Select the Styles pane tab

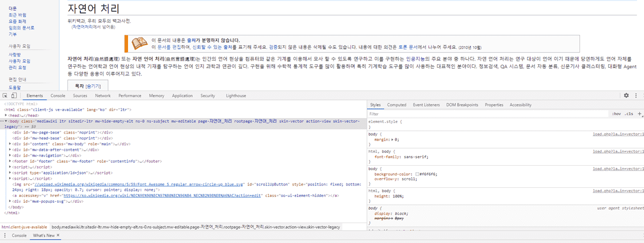coord(376,105)
